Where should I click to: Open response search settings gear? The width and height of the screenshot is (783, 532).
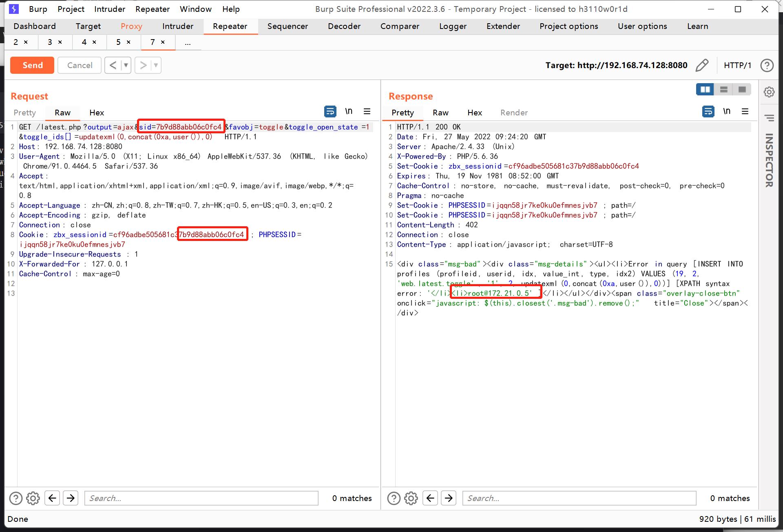[x=411, y=498]
